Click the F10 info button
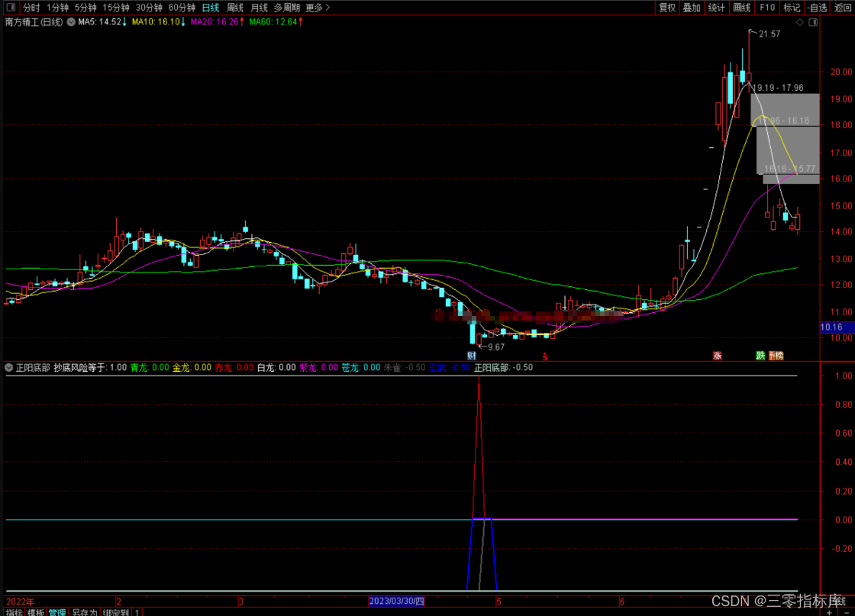 tap(767, 8)
